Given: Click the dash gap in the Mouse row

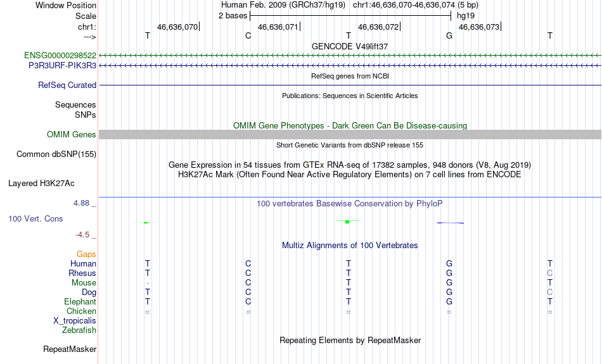Looking at the screenshot, I should point(148,283).
